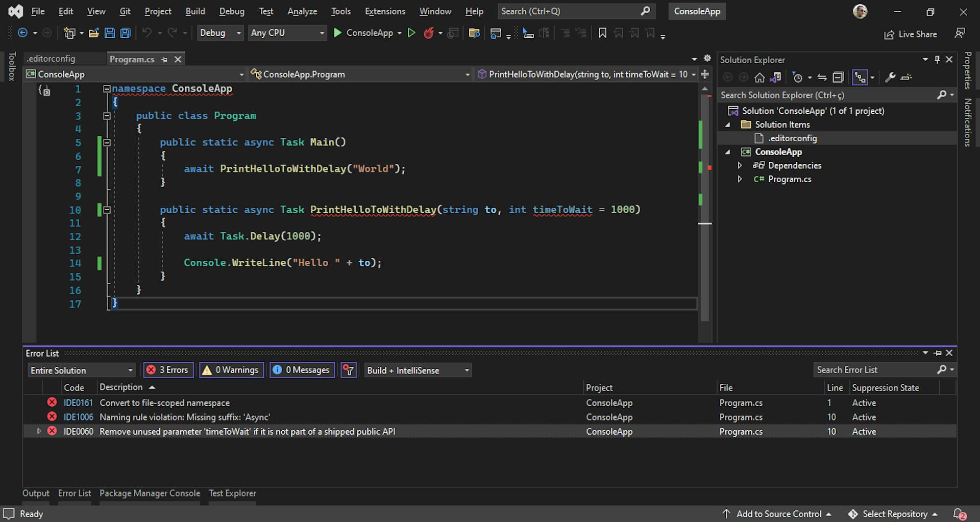This screenshot has width=980, height=522.
Task: Click the Live Share button
Action: pos(911,34)
